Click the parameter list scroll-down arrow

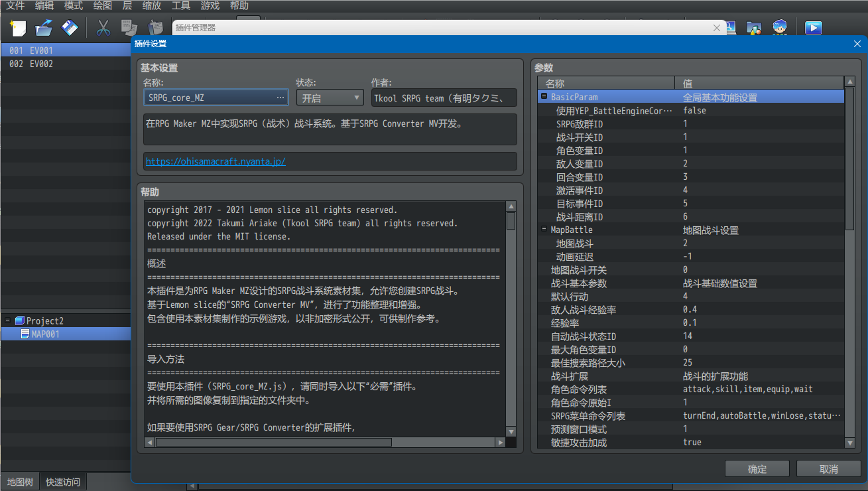[849, 443]
